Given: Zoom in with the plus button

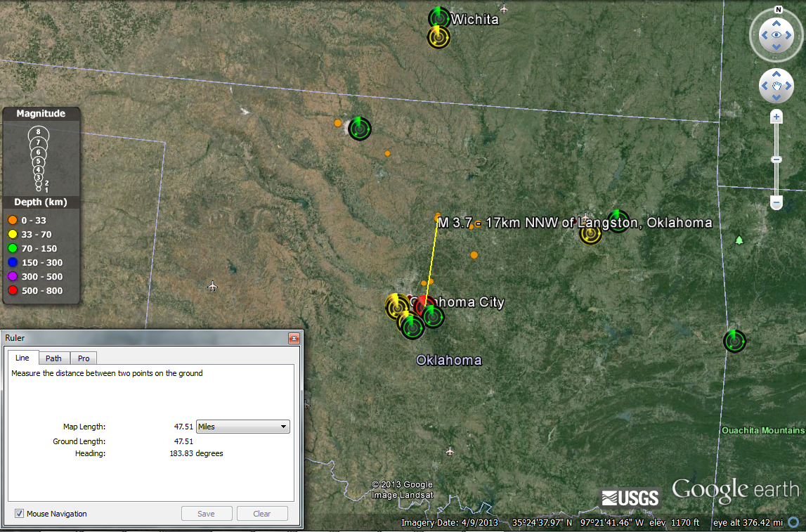Looking at the screenshot, I should (x=776, y=117).
